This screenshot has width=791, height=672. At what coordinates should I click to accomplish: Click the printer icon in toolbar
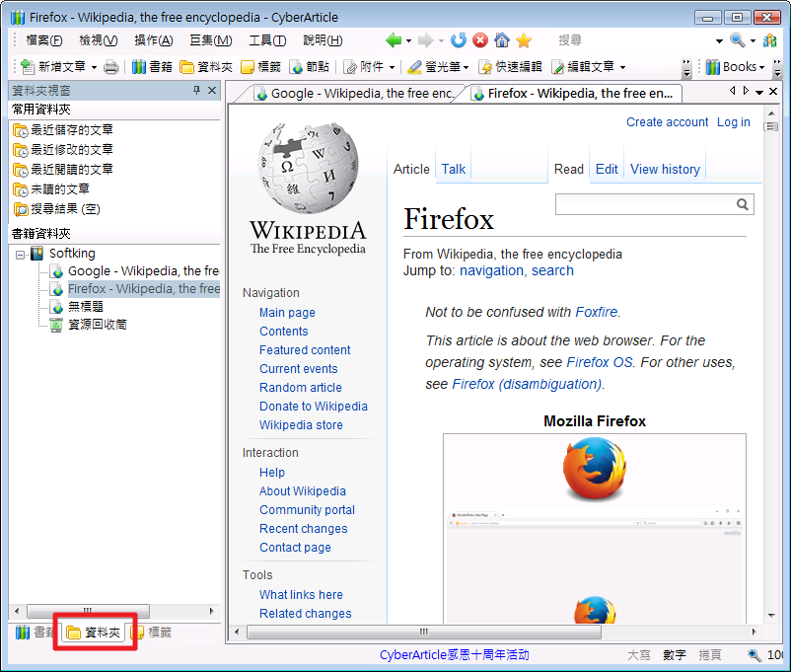coord(111,67)
